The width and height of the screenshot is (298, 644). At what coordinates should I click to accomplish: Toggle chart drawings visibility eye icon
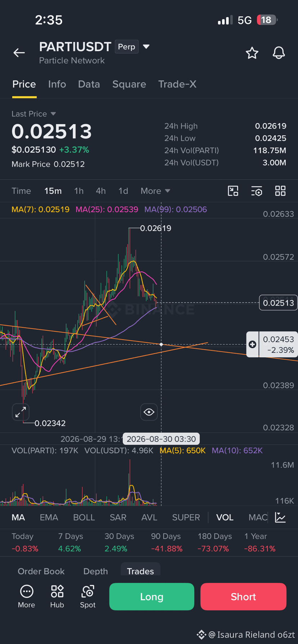pyautogui.click(x=149, y=412)
